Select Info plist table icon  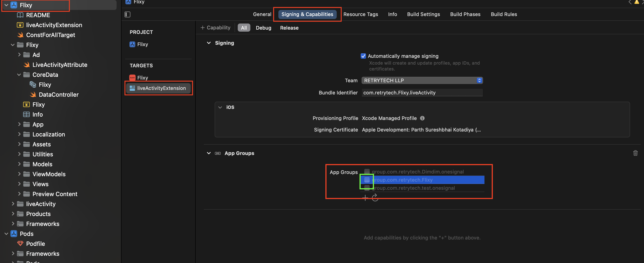pos(26,115)
